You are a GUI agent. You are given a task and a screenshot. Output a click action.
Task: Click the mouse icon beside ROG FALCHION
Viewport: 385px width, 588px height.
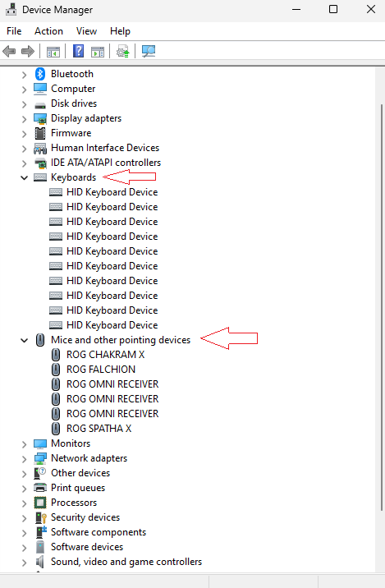click(x=56, y=370)
